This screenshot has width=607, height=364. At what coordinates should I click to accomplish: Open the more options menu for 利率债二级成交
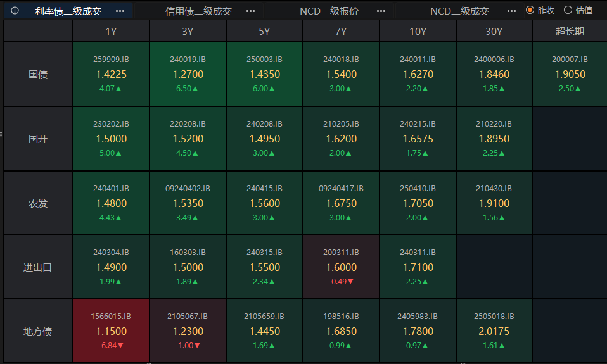120,11
